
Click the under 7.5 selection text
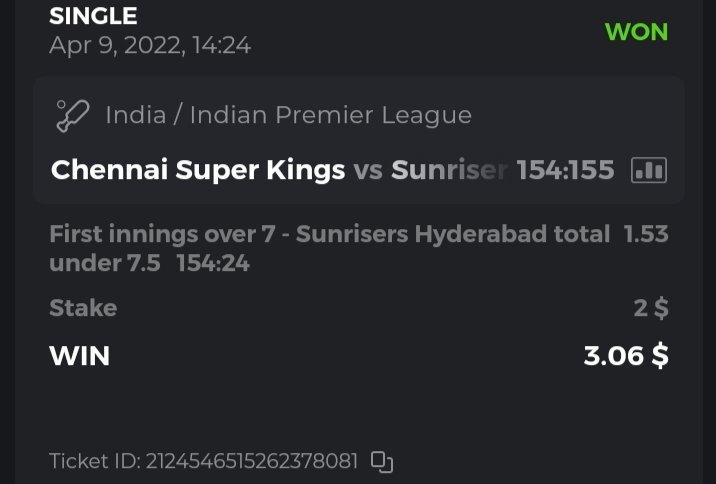[105, 264]
